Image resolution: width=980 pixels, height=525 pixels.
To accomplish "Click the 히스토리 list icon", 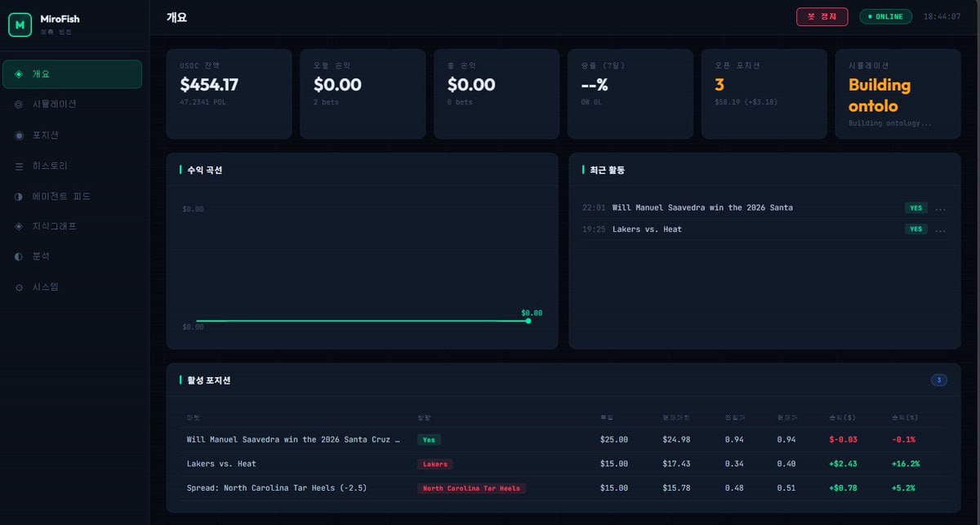I will 19,166.
